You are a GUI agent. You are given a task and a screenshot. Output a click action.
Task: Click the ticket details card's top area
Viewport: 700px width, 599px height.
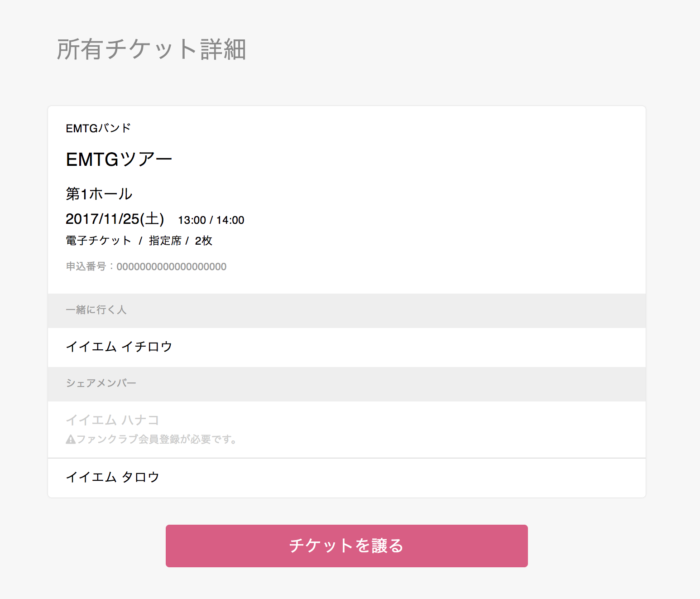[x=347, y=200]
